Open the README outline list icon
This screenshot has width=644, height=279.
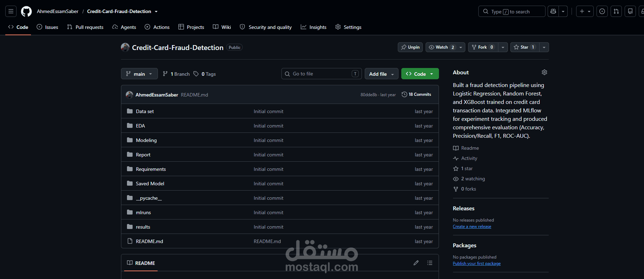(x=430, y=263)
